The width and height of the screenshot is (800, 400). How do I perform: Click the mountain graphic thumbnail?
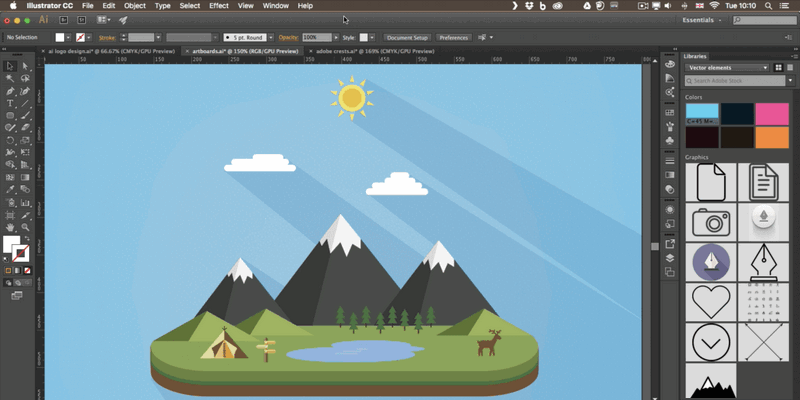point(711,381)
